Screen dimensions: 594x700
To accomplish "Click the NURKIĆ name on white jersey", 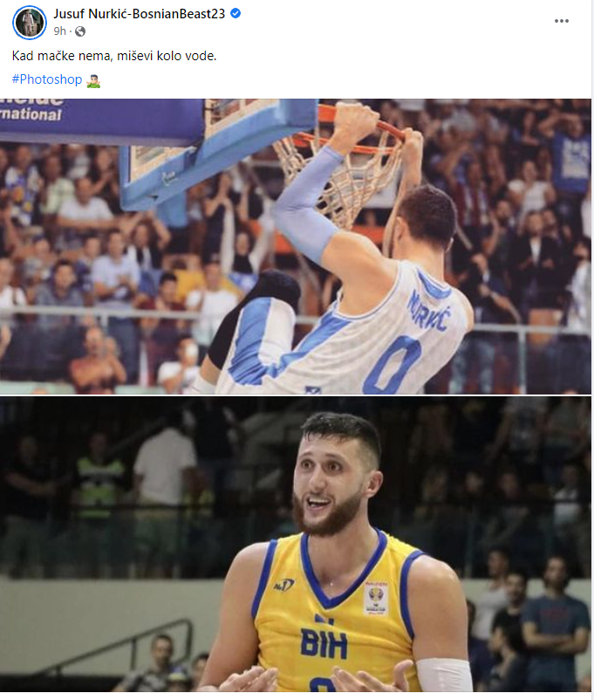I will 427,311.
